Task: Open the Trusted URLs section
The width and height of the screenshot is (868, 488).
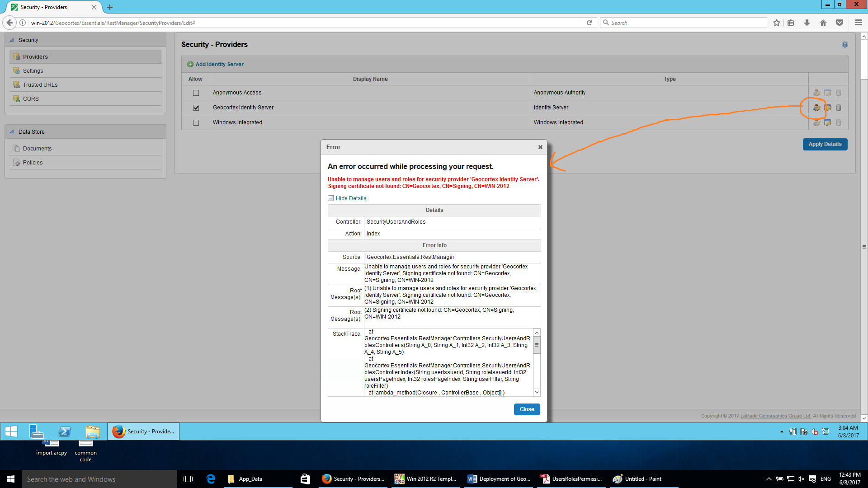Action: 85,85
